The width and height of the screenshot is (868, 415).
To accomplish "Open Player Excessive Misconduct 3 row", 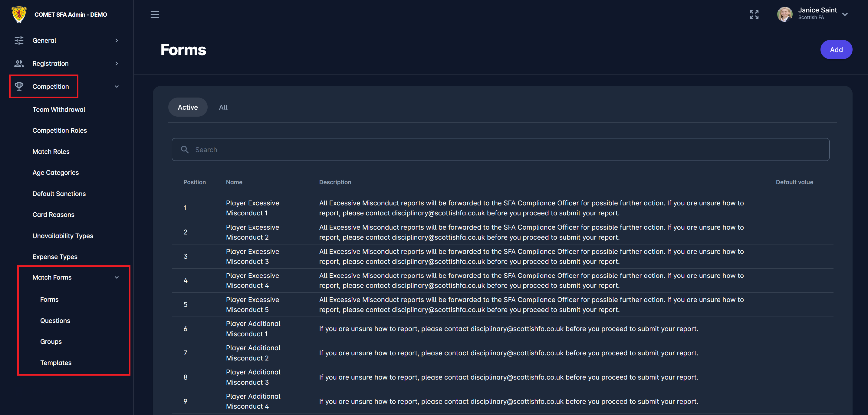I will 252,257.
